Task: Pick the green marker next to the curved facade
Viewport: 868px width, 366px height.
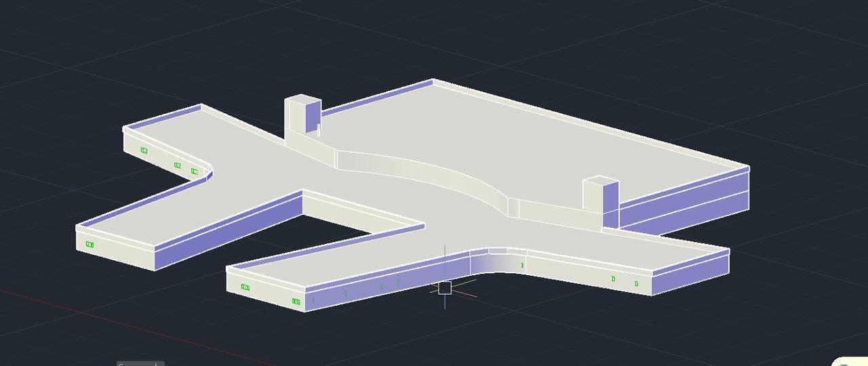Action: pos(522,266)
